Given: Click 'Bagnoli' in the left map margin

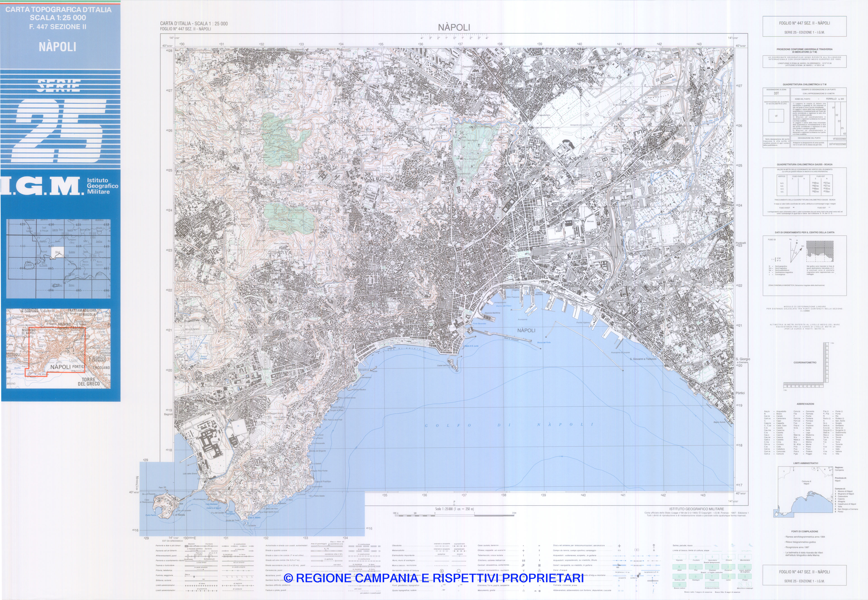Looking at the screenshot, I should [x=168, y=414].
